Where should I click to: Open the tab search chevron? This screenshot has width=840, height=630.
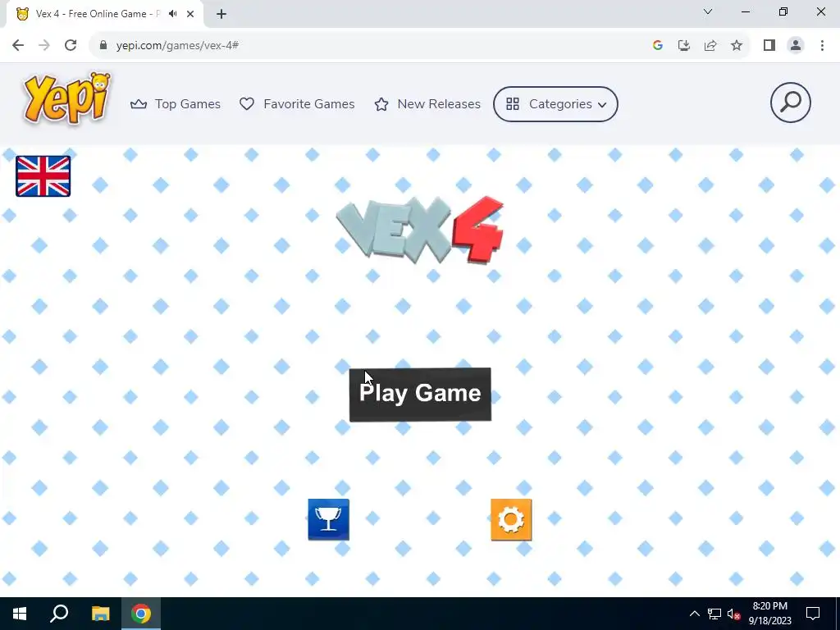(708, 11)
